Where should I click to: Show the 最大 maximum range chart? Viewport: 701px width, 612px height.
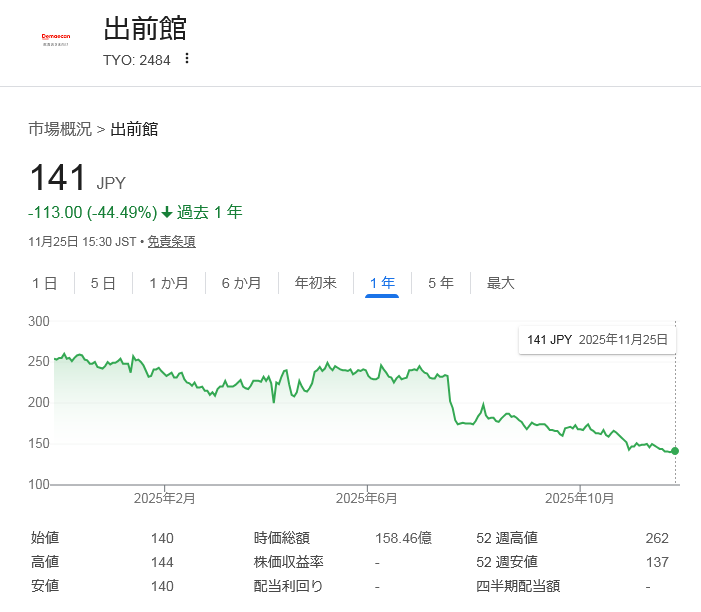pos(500,283)
